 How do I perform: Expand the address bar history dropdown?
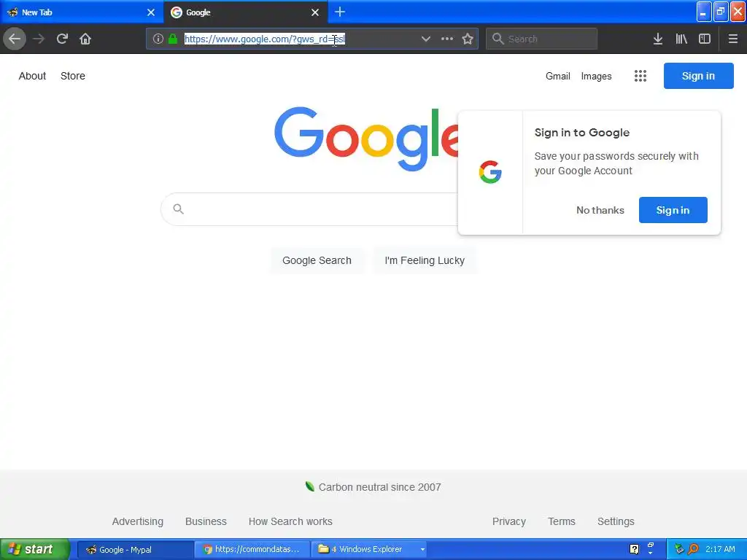(x=425, y=39)
